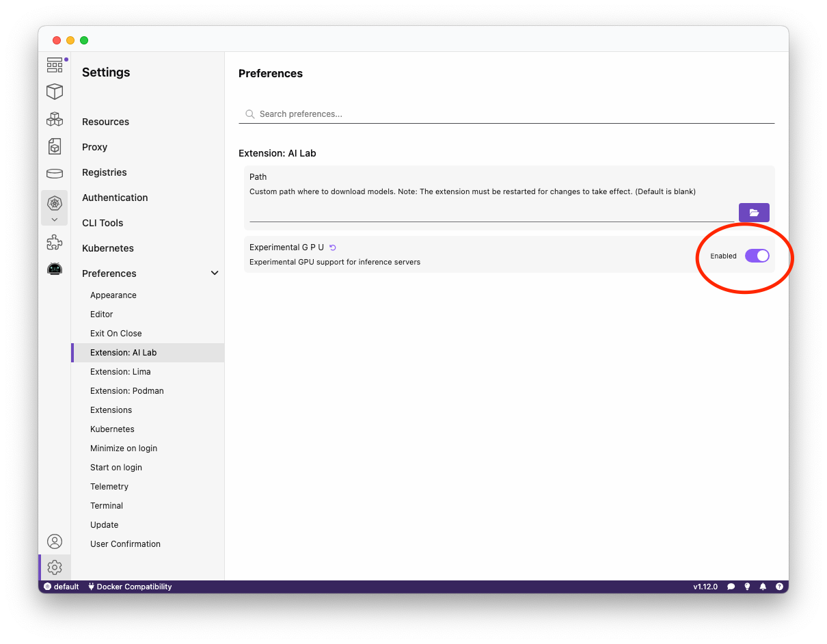Image resolution: width=827 pixels, height=644 pixels.
Task: Click the notifications bell in status bar
Action: [x=763, y=587]
